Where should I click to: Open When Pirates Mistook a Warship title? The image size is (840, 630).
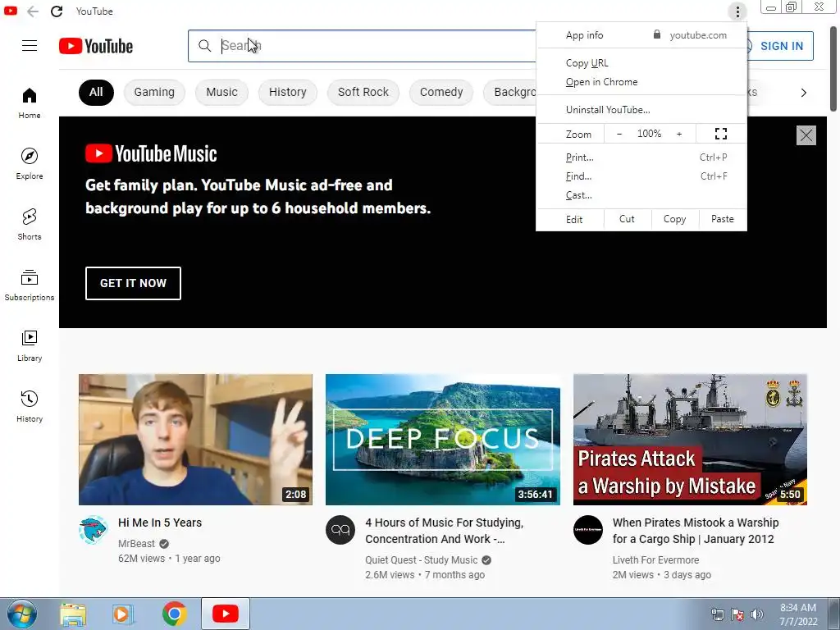[696, 531]
